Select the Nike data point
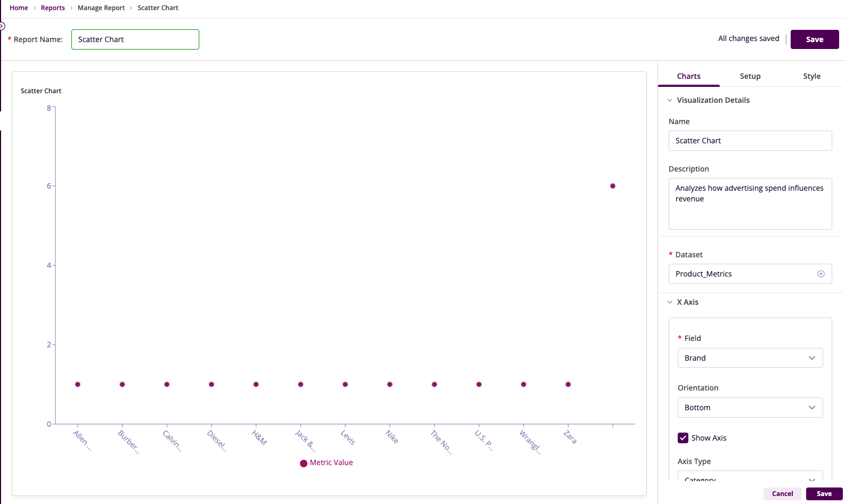Screen dimensions: 845x504 click(390, 384)
